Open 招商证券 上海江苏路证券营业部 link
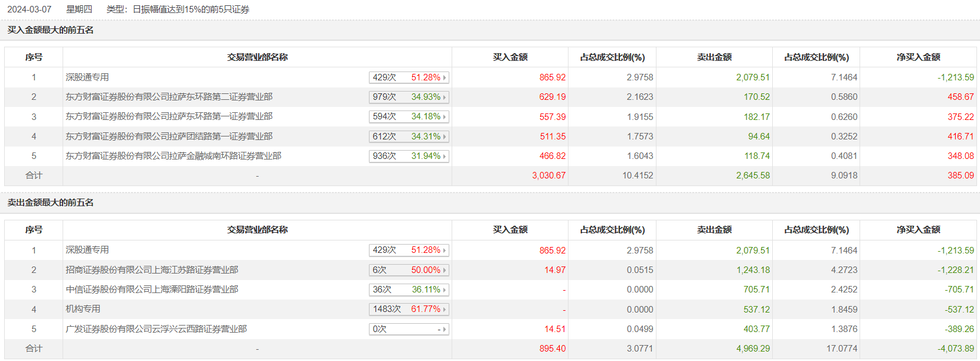This screenshot has width=980, height=361. click(x=152, y=270)
